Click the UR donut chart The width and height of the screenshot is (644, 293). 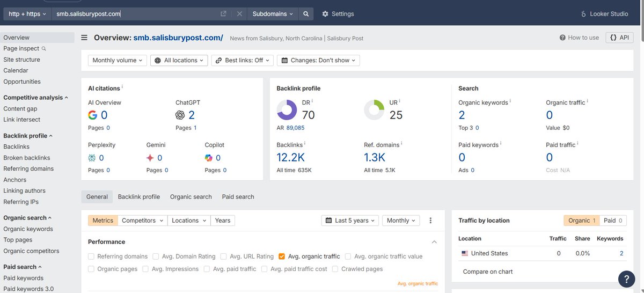click(x=374, y=110)
